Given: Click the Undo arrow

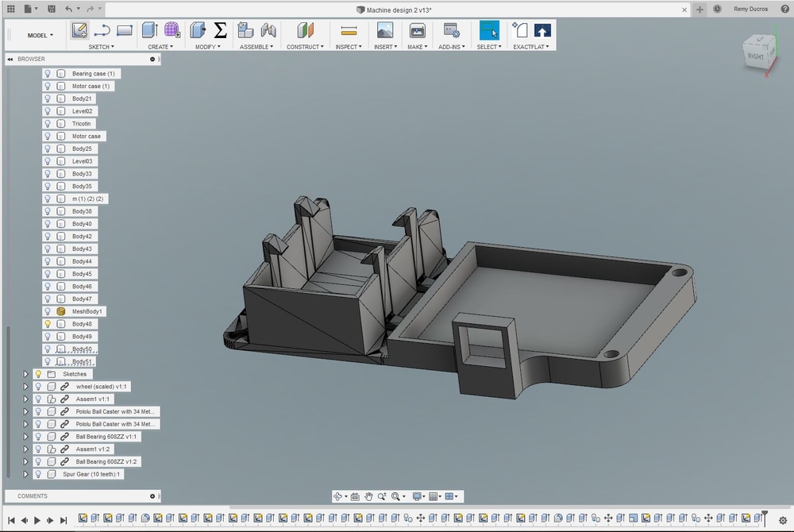Looking at the screenshot, I should 69,9.
